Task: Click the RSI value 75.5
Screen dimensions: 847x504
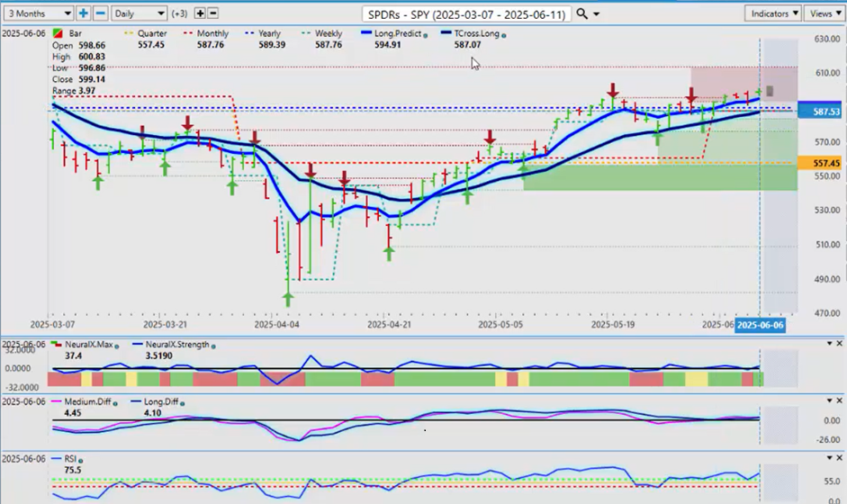Action: [x=72, y=471]
